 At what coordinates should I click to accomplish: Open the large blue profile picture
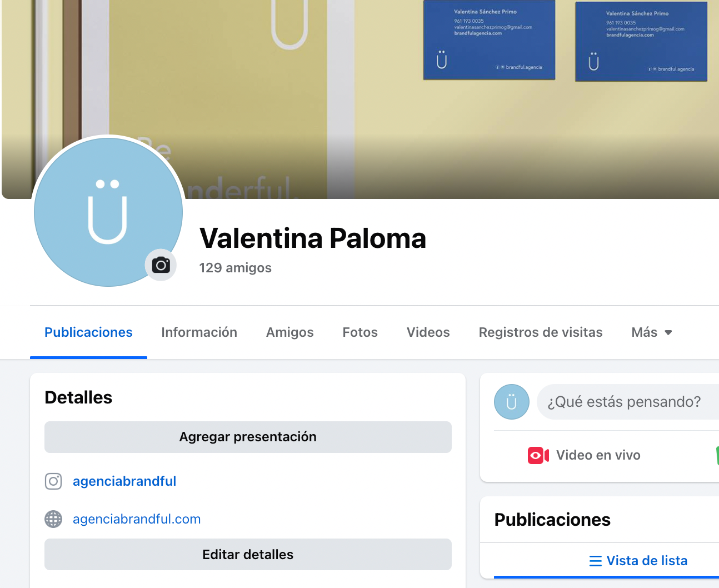click(108, 212)
